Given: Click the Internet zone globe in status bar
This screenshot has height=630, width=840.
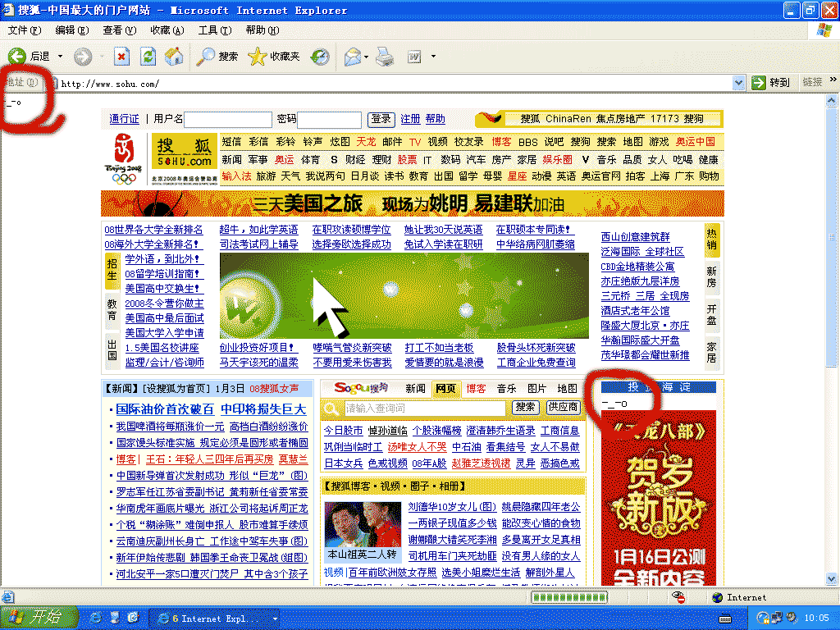Looking at the screenshot, I should 717,597.
